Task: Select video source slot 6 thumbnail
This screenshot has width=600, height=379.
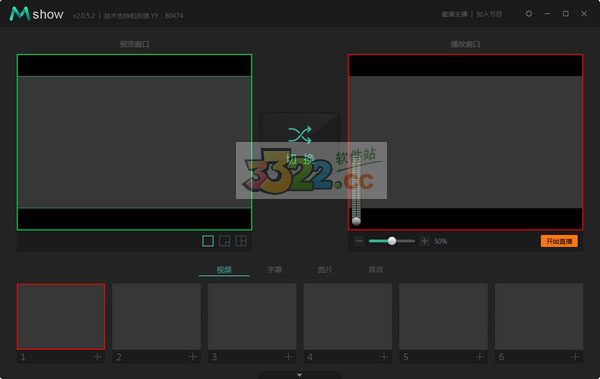Action: click(x=539, y=317)
